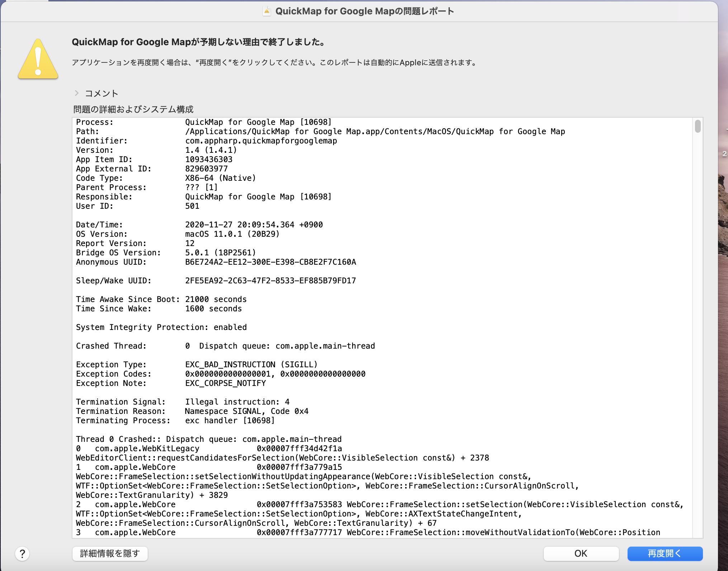
Task: Click the document icon in title bar
Action: (266, 11)
